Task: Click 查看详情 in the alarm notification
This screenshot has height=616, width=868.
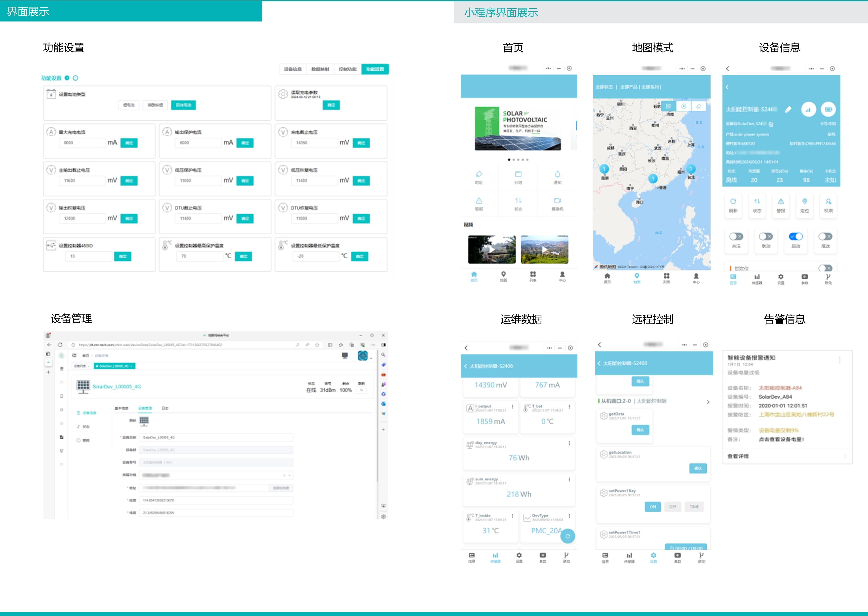Action: [x=738, y=456]
